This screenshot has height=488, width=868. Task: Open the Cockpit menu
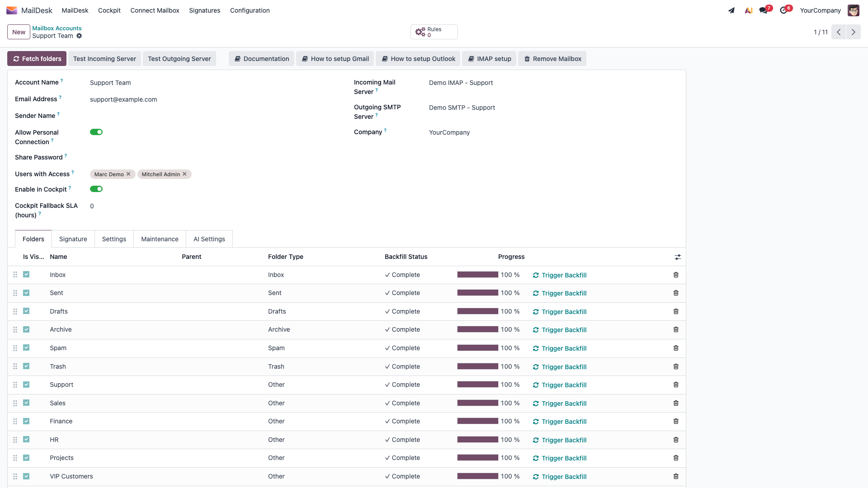click(x=109, y=10)
